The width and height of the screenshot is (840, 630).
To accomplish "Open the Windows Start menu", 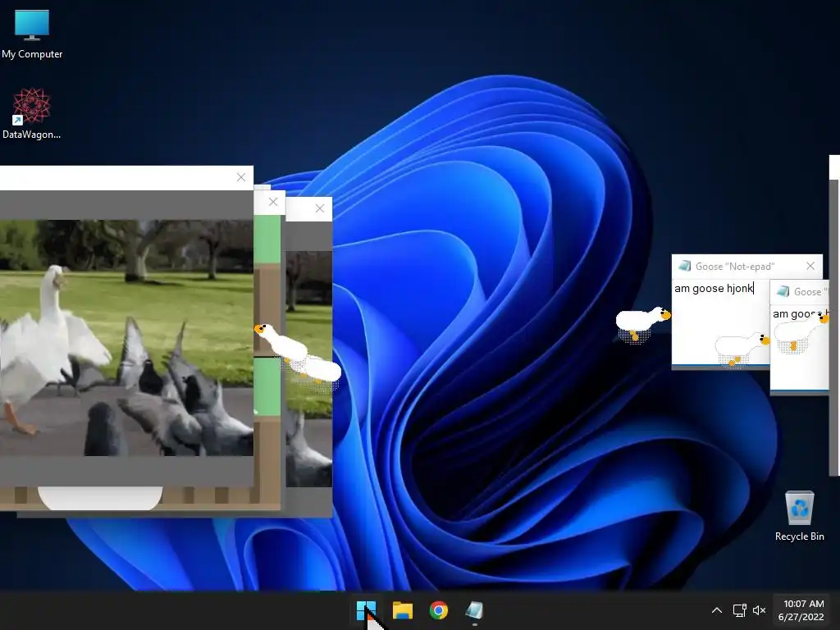I will 367,610.
